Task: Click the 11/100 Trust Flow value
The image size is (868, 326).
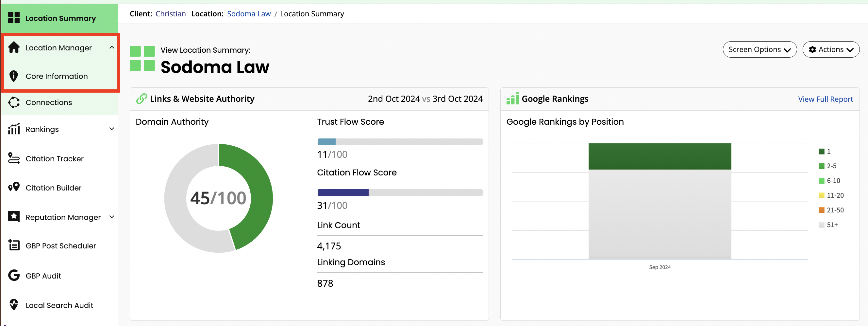Action: tap(332, 154)
